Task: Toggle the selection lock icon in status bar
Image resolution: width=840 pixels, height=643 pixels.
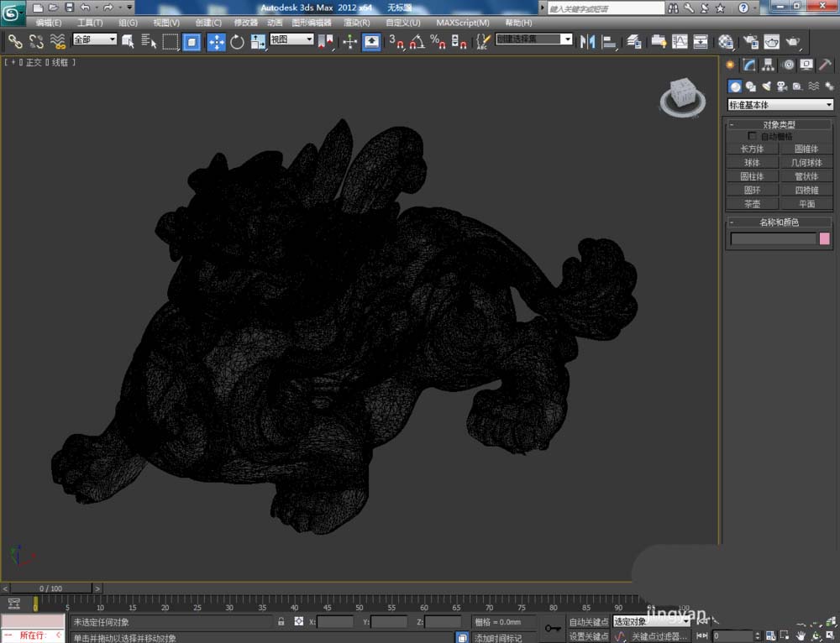Action: coord(281,622)
